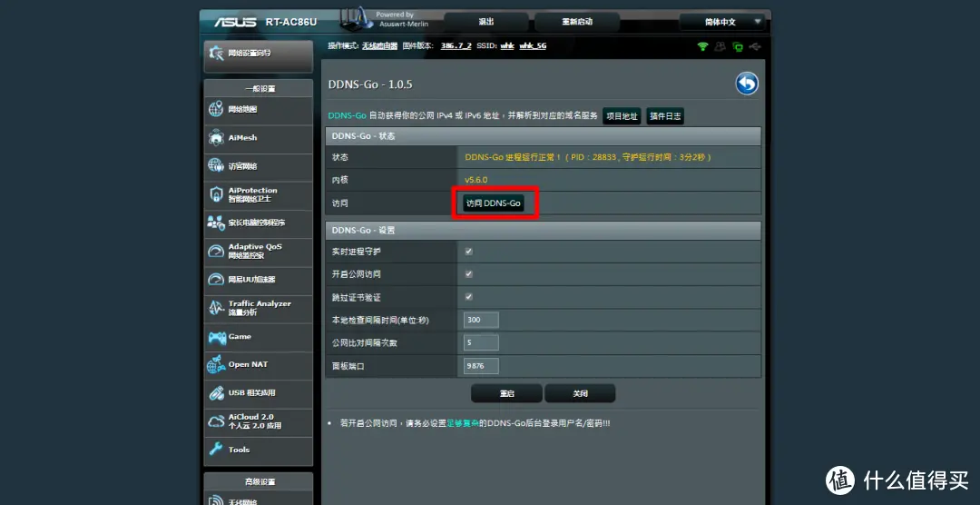Open the AiProtection shield icon
The height and width of the screenshot is (505, 980).
tap(216, 194)
